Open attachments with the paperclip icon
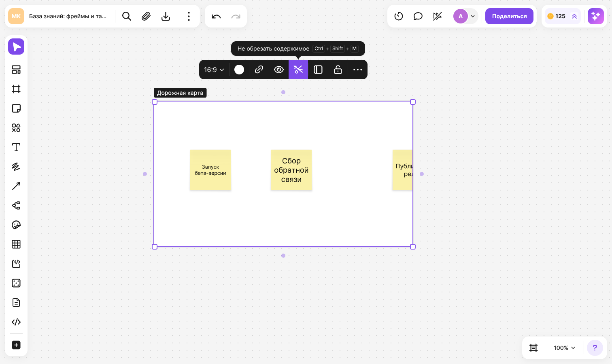 [146, 16]
